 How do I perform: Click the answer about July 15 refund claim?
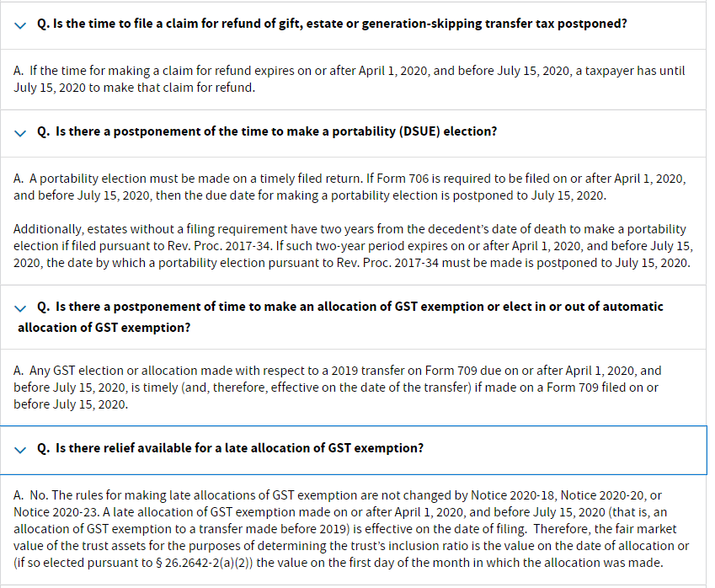pos(349,79)
